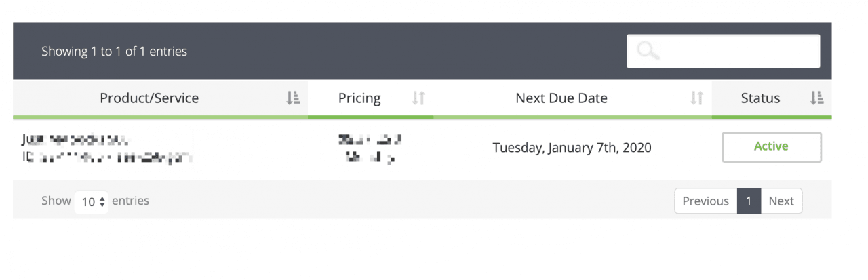The height and width of the screenshot is (280, 868).
Task: Open the blurred product name in the row
Action: click(75, 140)
